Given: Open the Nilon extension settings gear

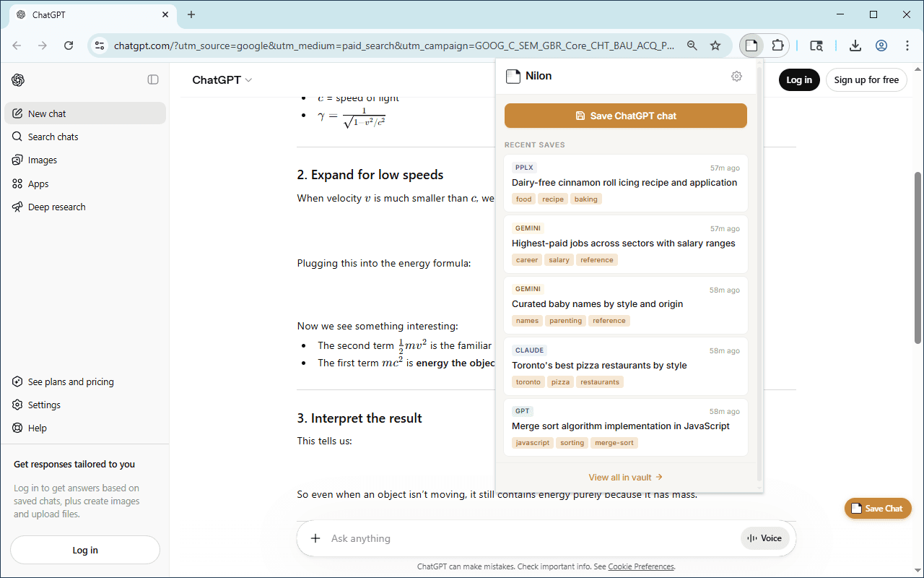Looking at the screenshot, I should tap(736, 76).
